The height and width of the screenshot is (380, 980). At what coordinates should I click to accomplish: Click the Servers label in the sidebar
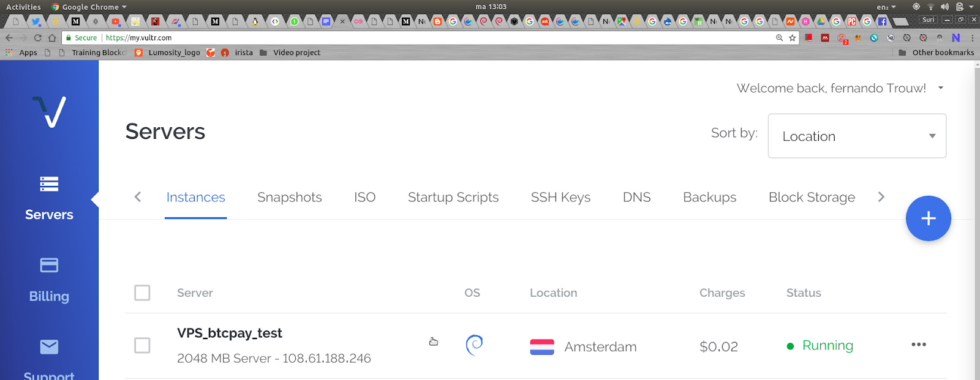(x=49, y=215)
